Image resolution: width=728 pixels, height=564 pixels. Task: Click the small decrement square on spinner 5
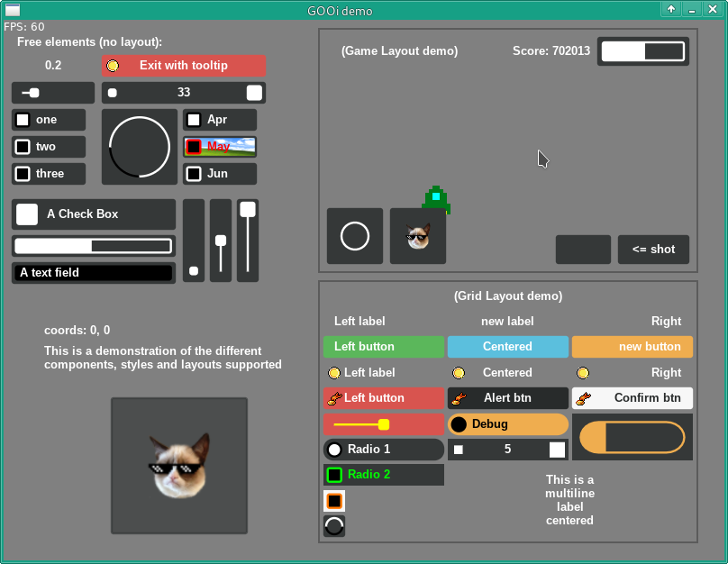point(459,450)
